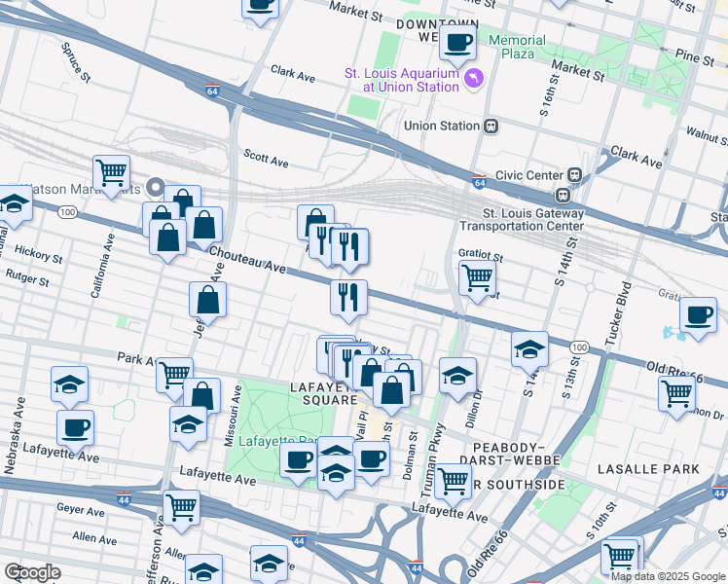This screenshot has width=728, height=584.
Task: Click the 'Tucker Blvd' street label
Action: pyautogui.click(x=618, y=313)
